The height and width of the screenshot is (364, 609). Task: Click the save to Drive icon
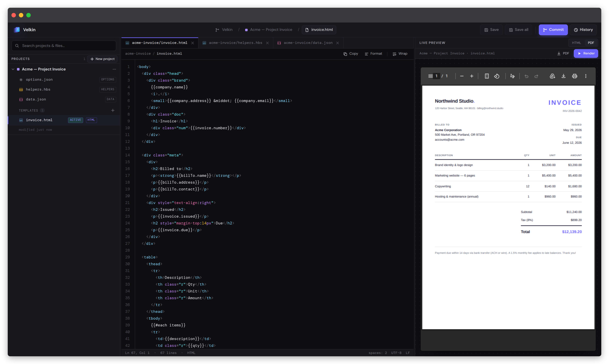tap(552, 76)
